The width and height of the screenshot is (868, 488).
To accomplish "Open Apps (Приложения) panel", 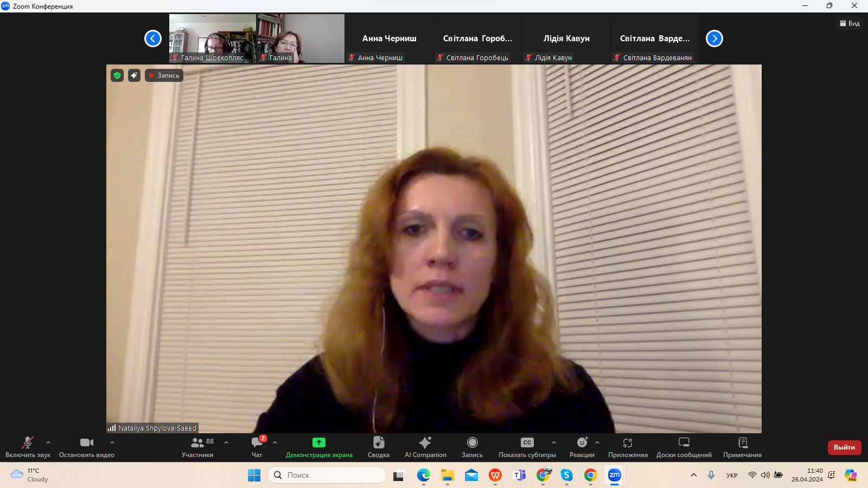I will pyautogui.click(x=628, y=447).
